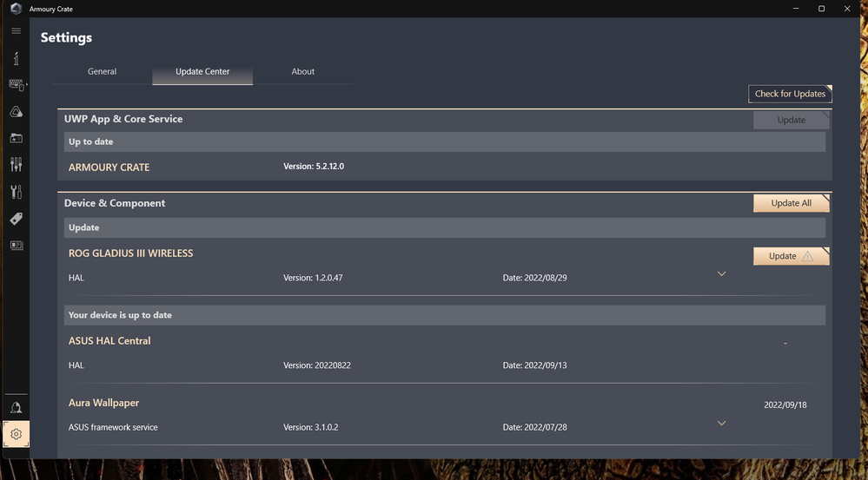Image resolution: width=868 pixels, height=480 pixels.
Task: Maximize the Armoury Crate window
Action: click(821, 9)
